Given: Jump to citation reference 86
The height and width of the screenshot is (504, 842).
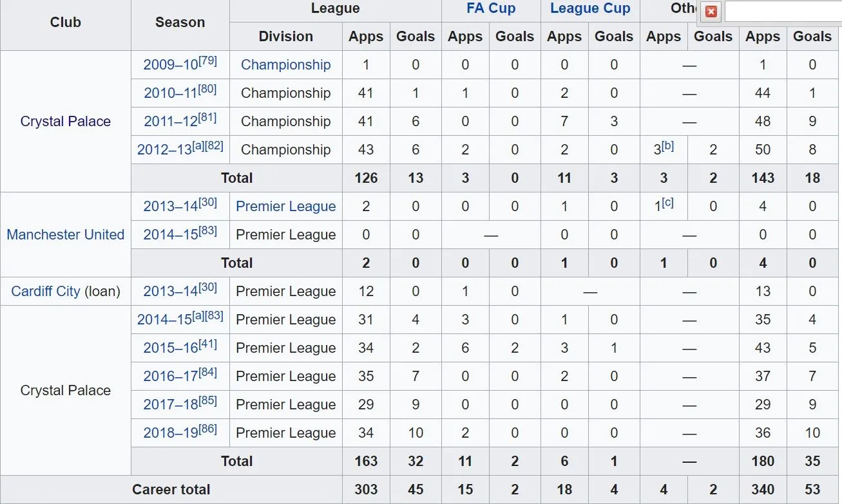Looking at the screenshot, I should [x=207, y=429].
